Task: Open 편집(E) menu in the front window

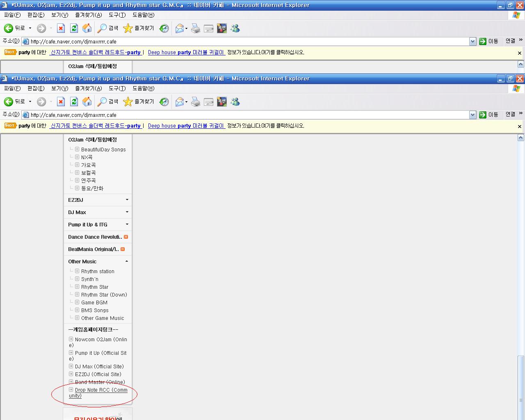Action: click(36, 88)
